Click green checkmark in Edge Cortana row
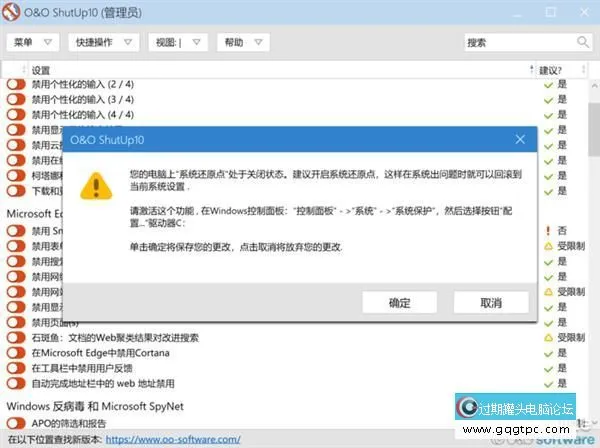The height and width of the screenshot is (448, 600). (x=548, y=354)
